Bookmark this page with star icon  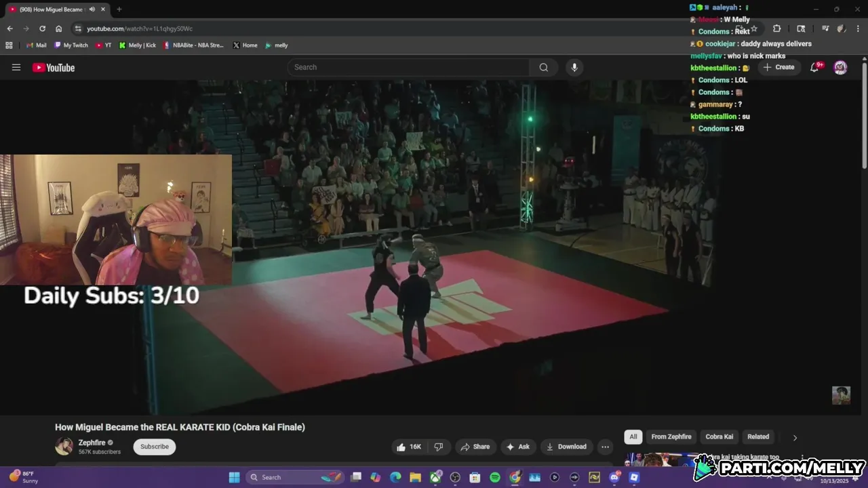point(754,28)
